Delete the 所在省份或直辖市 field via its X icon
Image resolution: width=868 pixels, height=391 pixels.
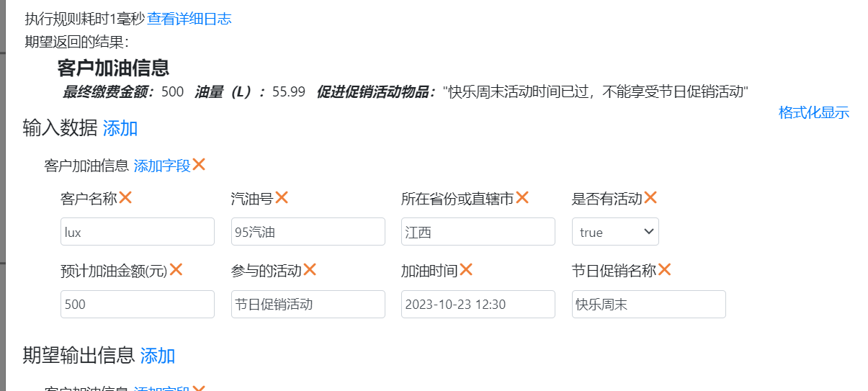click(522, 197)
